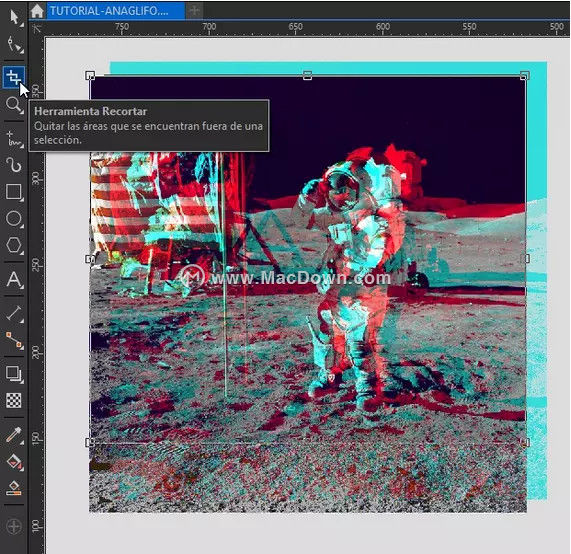Select the Shape edit tool

point(14,44)
